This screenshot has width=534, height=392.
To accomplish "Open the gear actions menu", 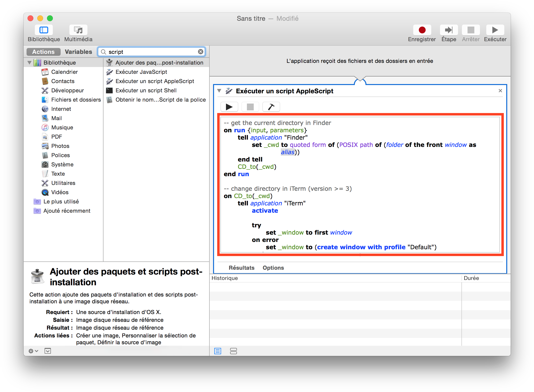I will [33, 351].
